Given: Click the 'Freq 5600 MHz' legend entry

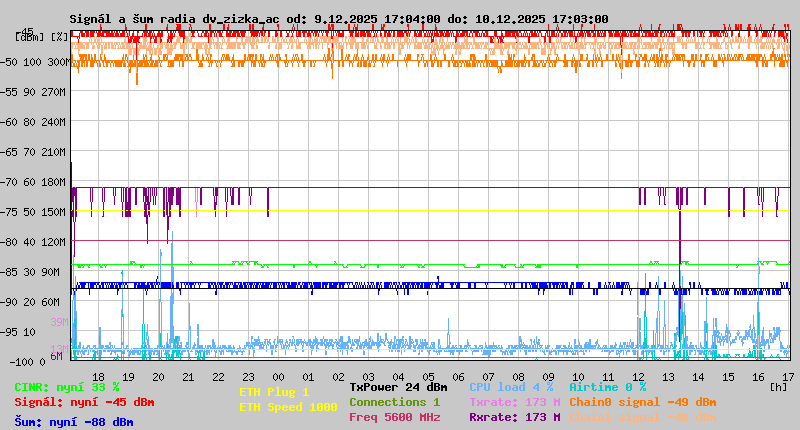Looking at the screenshot, I should (394, 417).
